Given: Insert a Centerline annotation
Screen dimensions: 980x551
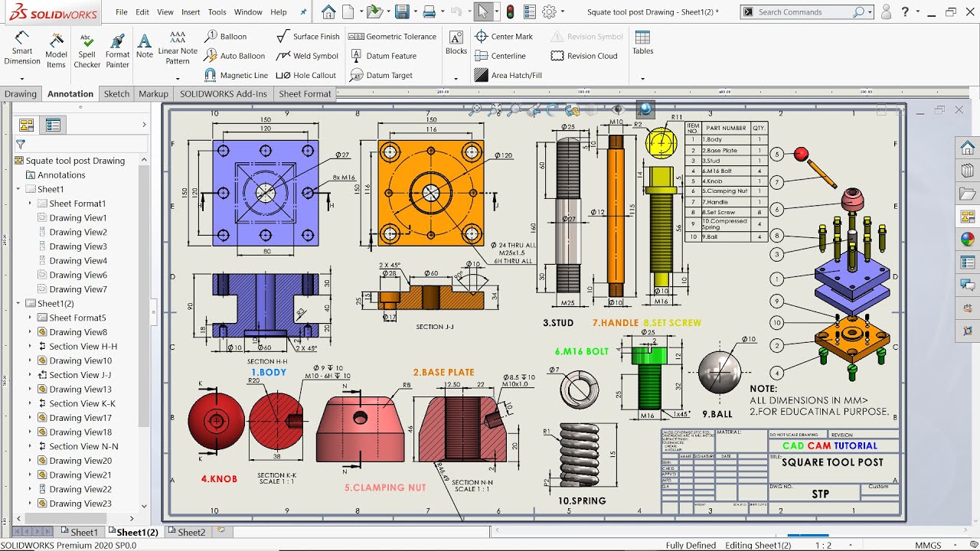Looking at the screenshot, I should 500,56.
